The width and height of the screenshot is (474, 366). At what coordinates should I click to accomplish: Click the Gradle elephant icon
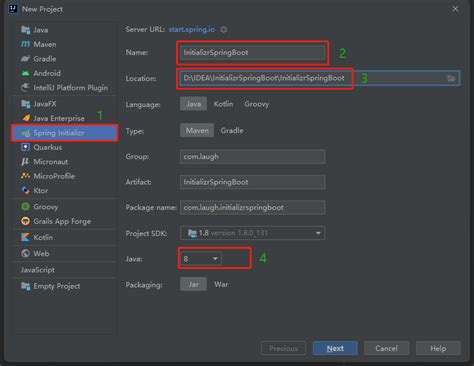pos(25,59)
